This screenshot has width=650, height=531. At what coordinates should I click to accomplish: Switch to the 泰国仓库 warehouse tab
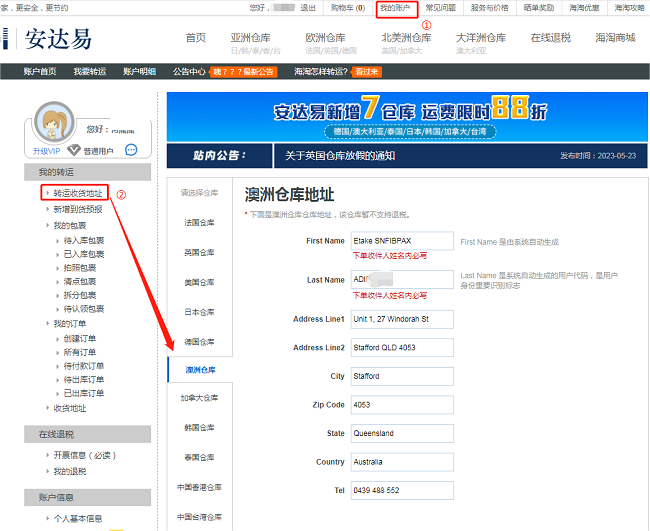point(199,458)
